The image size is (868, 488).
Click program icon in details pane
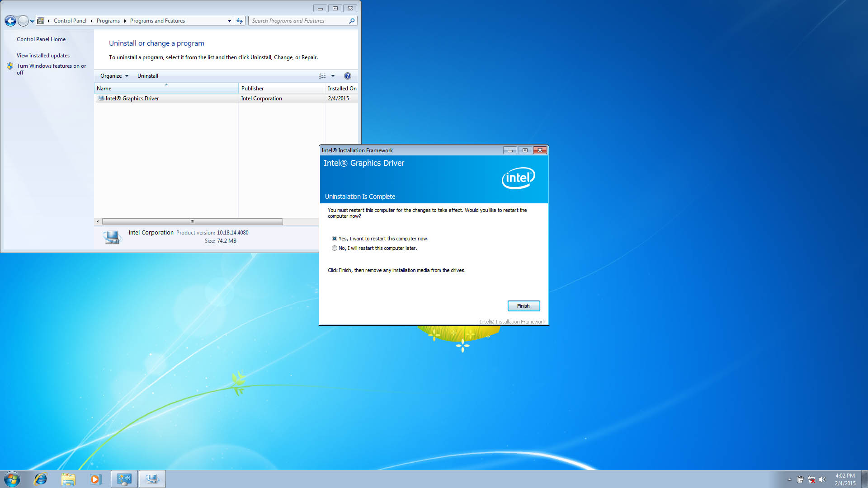[112, 237]
